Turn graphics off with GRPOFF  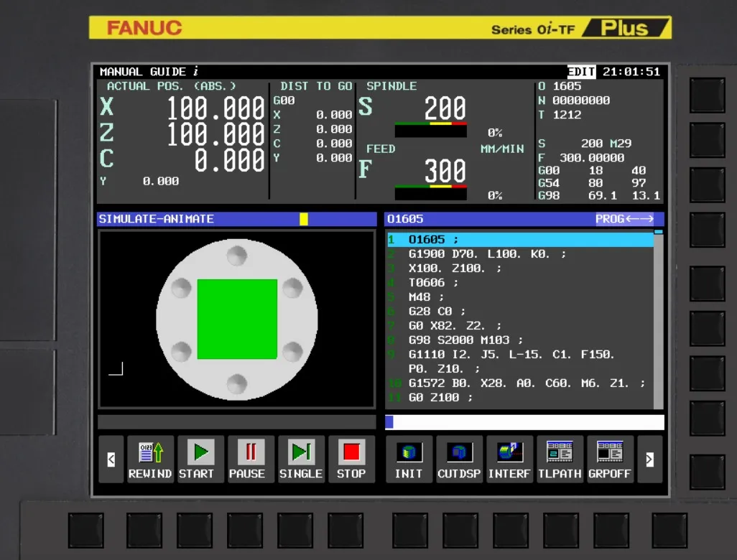click(610, 459)
